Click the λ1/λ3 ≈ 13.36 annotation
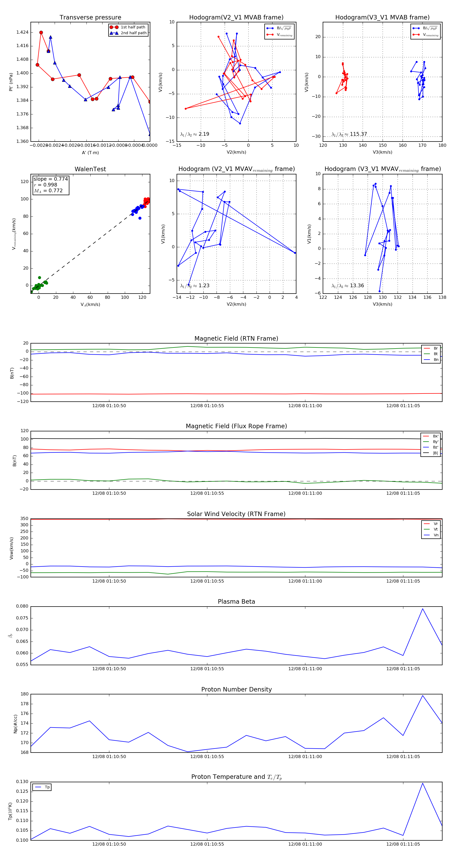Viewport: 473px width, 868px height. 347,286
